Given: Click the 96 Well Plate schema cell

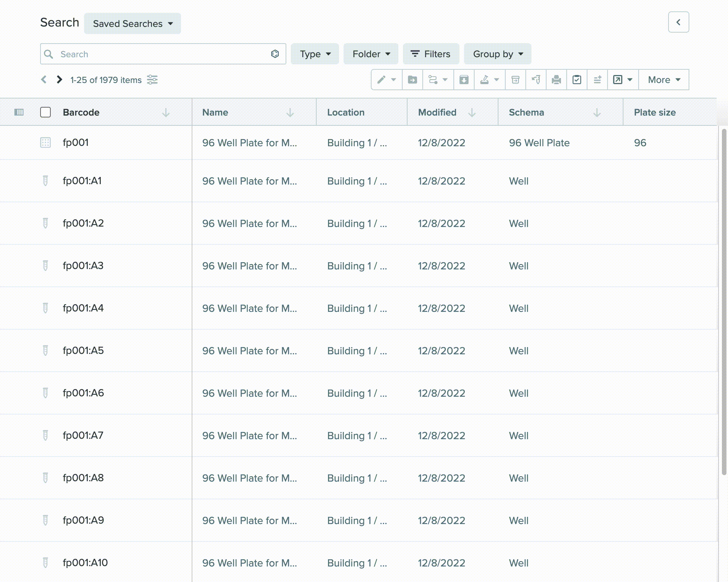Looking at the screenshot, I should (x=539, y=143).
